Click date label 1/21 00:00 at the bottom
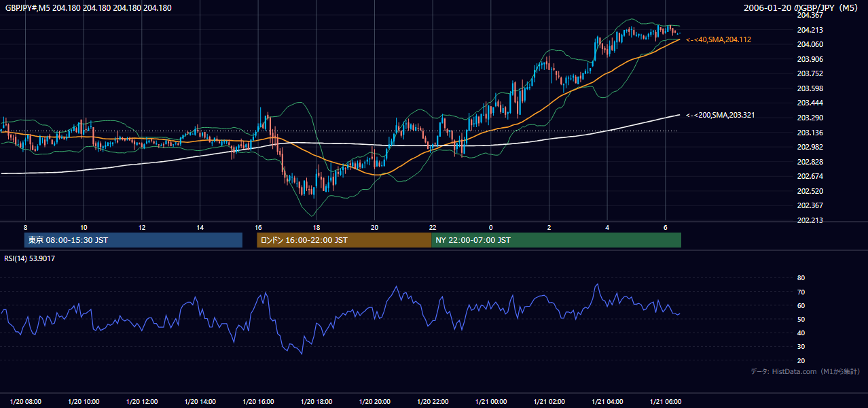 tap(491, 402)
